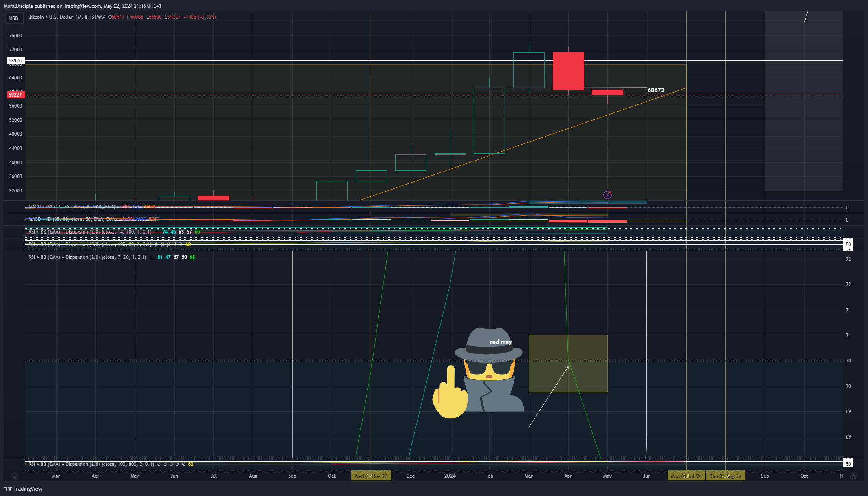This screenshot has width=868, height=496.
Task: Click the 'Mon 01 Jul '24' date marker
Action: point(686,476)
